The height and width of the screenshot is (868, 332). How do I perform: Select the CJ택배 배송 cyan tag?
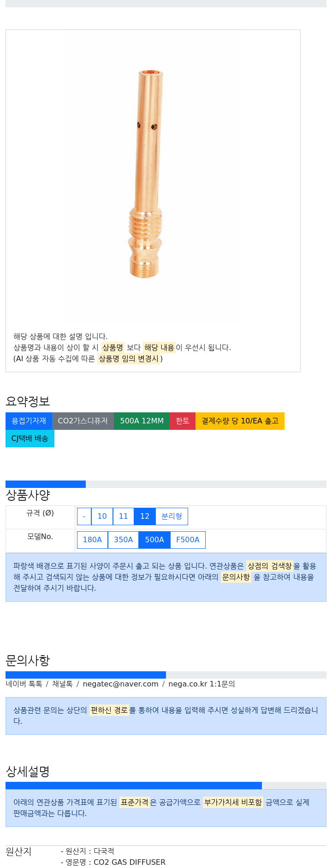(30, 439)
